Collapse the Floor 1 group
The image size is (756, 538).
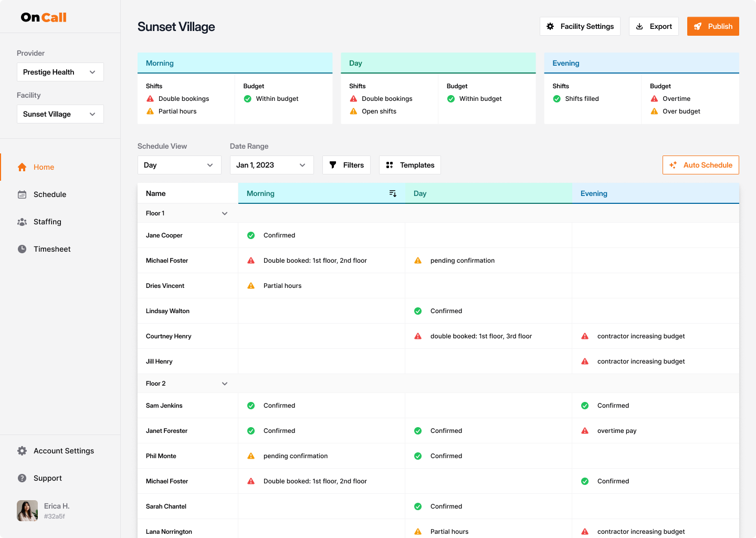(225, 213)
